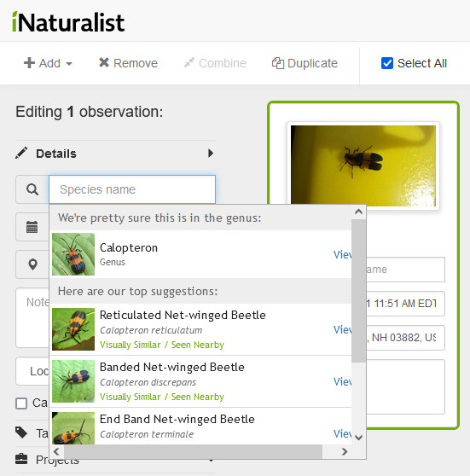The width and height of the screenshot is (470, 476).
Task: Expand the Details section arrow
Action: [x=211, y=153]
